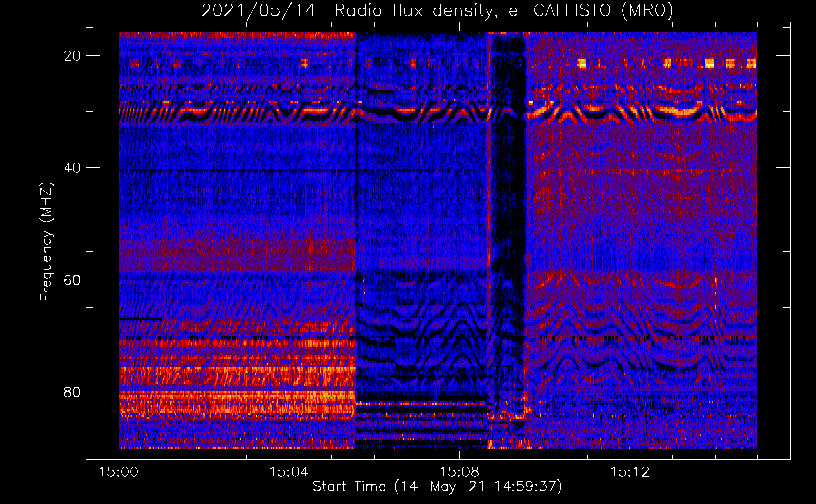Click the "Frequency (MHZ)" y-axis label
This screenshot has height=504, width=816.
coord(46,241)
